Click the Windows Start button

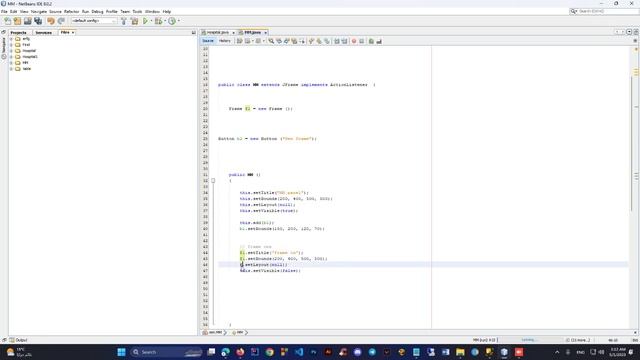click(121, 352)
